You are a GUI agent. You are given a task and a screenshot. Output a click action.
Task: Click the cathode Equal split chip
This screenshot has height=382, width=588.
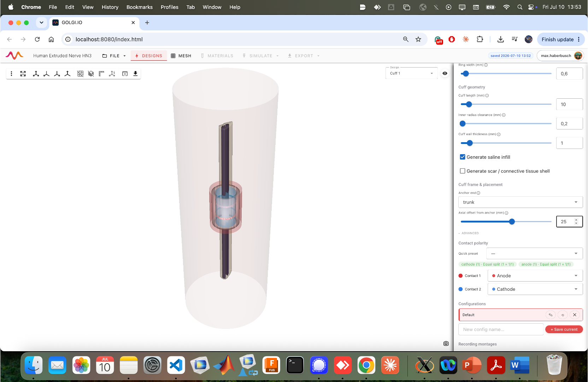pyautogui.click(x=487, y=265)
